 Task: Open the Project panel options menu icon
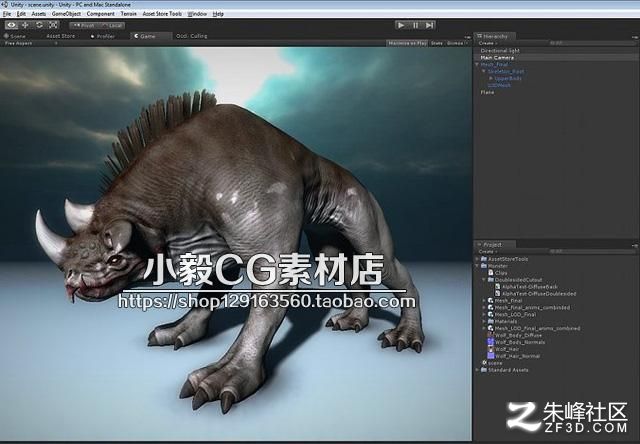click(634, 245)
